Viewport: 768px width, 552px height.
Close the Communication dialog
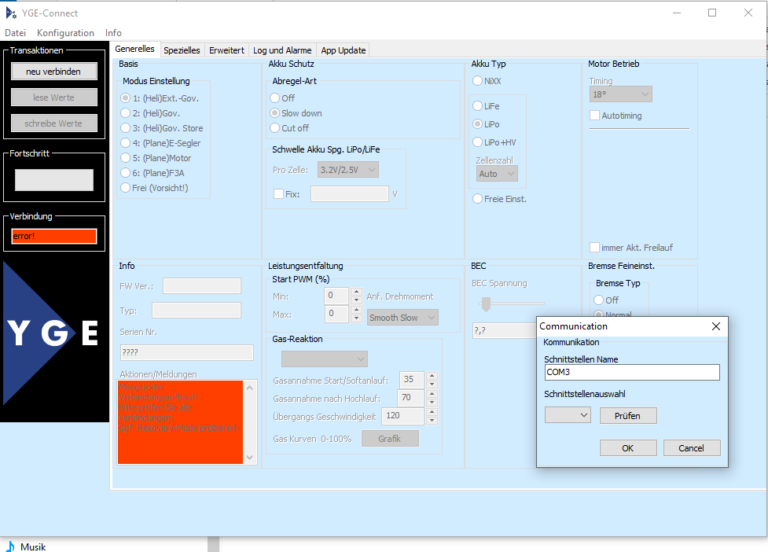tap(716, 326)
